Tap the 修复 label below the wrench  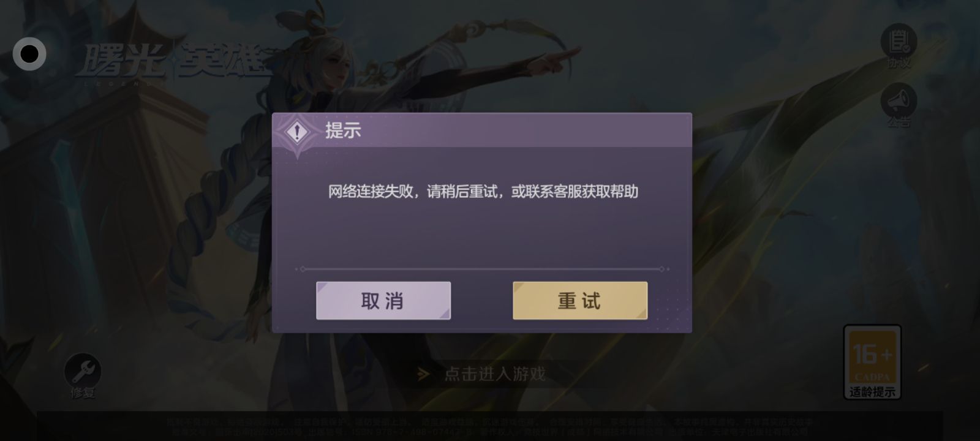pyautogui.click(x=83, y=393)
